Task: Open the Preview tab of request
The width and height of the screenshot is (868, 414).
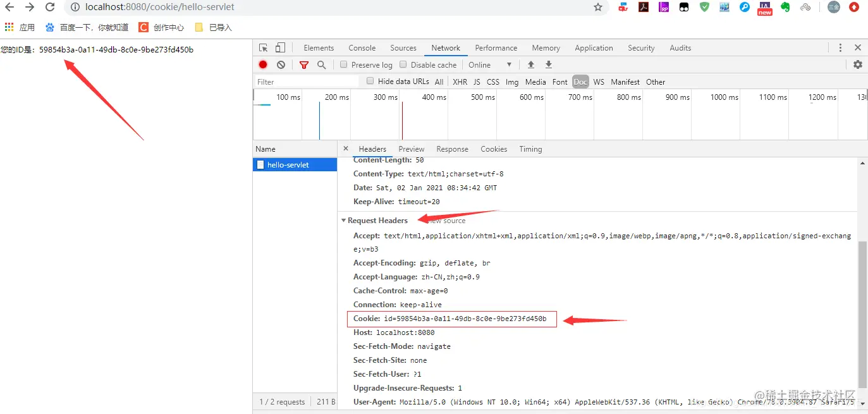Action: pos(412,149)
